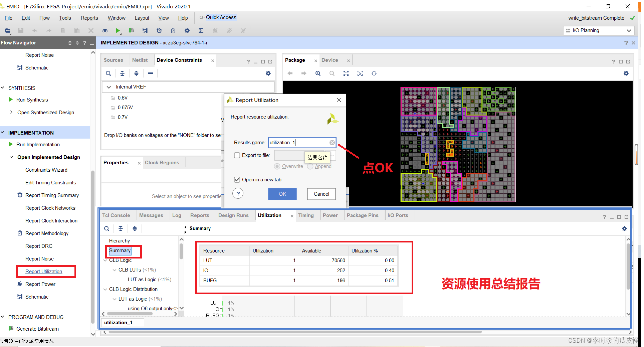Screen dimensions: 644x347
Task: Click the Report Timing Summary clock icon
Action: (20, 195)
